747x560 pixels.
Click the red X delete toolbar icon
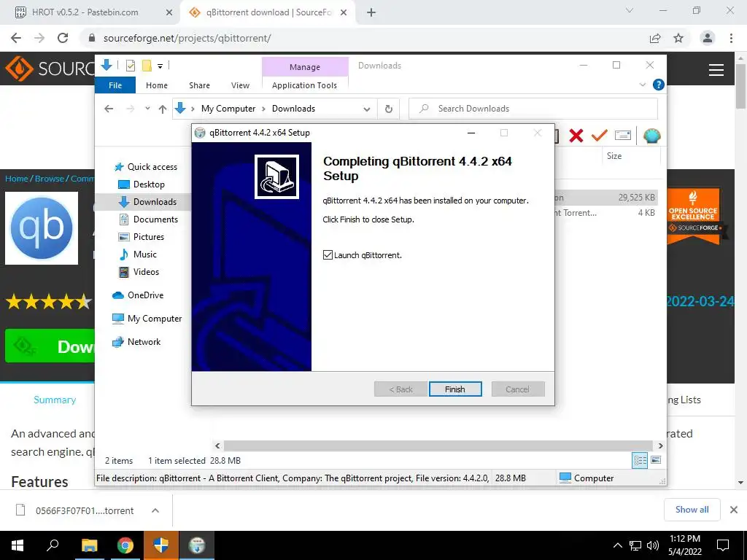[576, 136]
